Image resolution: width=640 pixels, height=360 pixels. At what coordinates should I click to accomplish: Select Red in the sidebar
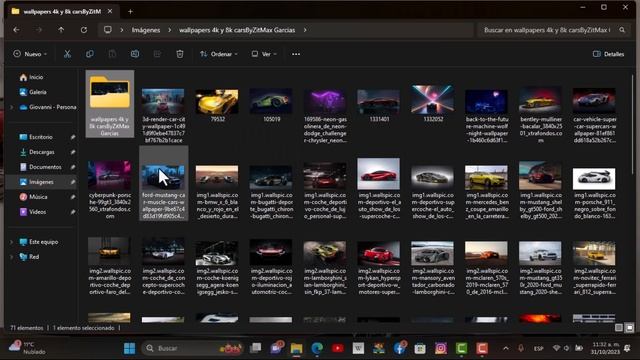click(34, 257)
